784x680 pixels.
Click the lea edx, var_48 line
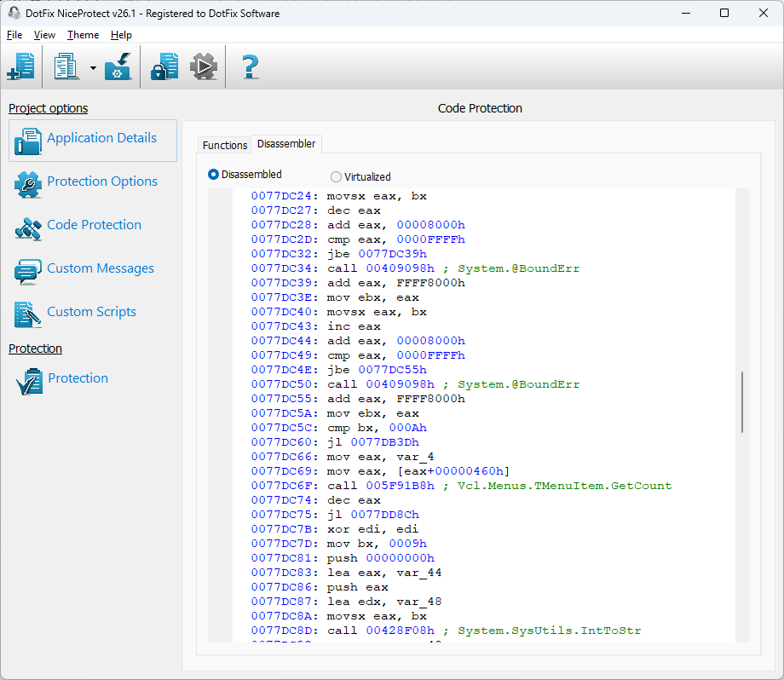pyautogui.click(x=347, y=602)
